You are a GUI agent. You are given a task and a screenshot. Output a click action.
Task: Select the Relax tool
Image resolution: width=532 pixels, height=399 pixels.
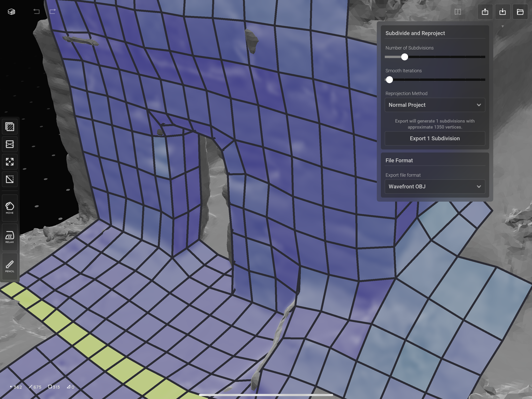10,237
